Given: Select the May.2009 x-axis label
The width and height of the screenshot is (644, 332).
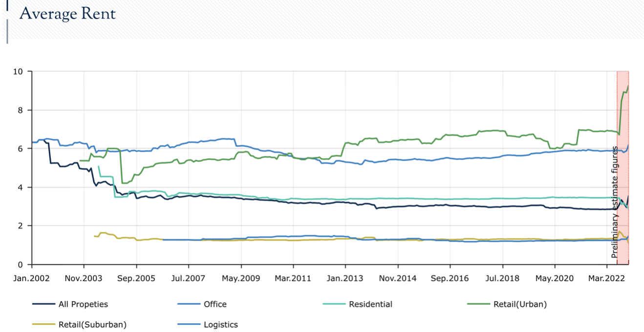Looking at the screenshot, I should (241, 279).
